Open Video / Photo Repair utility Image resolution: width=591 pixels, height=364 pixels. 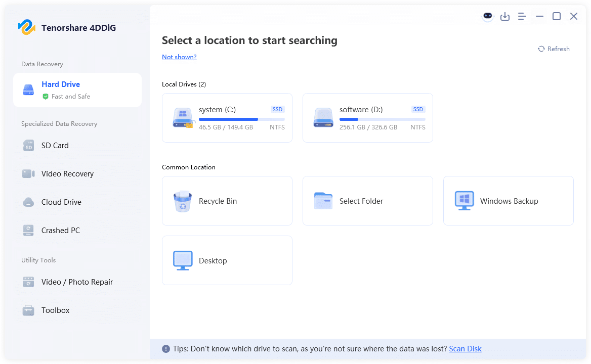pyautogui.click(x=77, y=282)
